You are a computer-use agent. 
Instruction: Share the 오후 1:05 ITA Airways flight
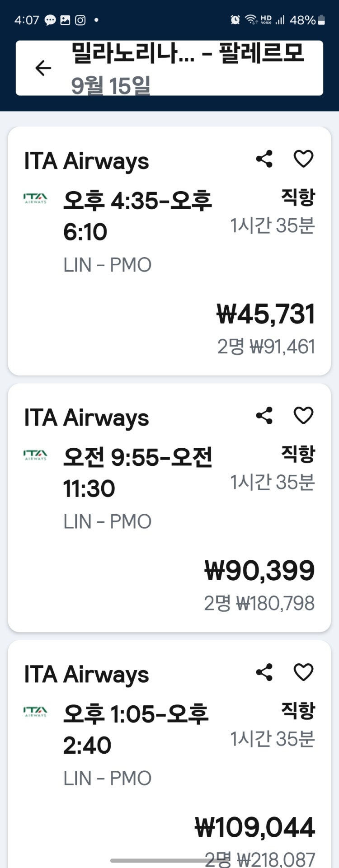(264, 672)
